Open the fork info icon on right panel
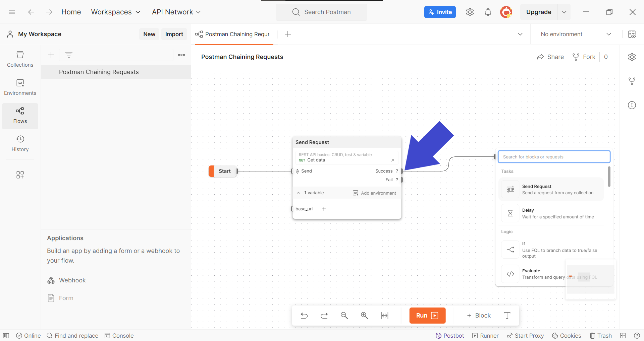 (632, 81)
